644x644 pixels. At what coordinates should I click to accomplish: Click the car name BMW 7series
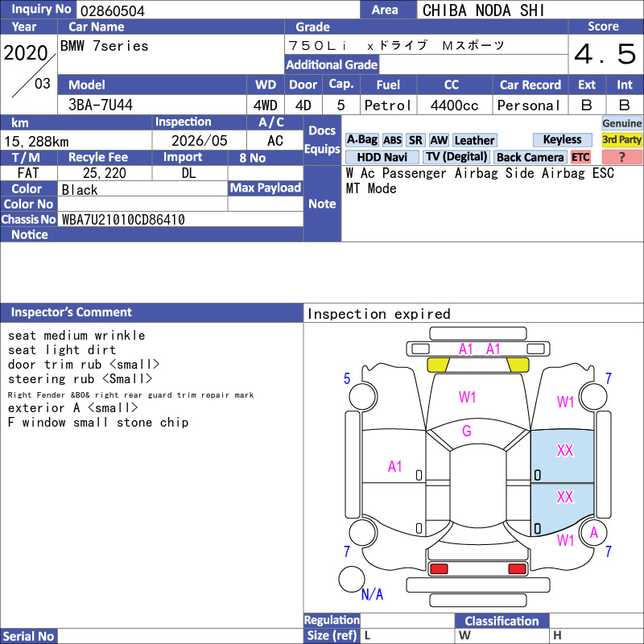pos(105,46)
